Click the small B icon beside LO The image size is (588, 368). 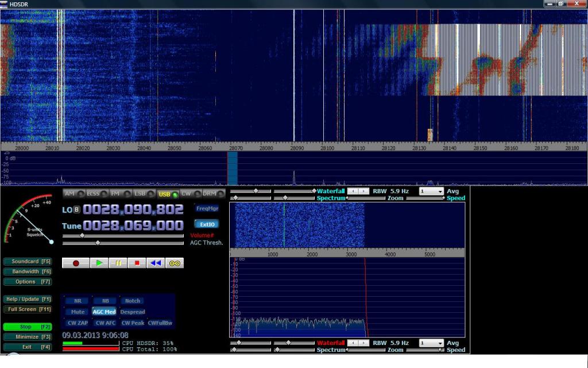click(77, 210)
